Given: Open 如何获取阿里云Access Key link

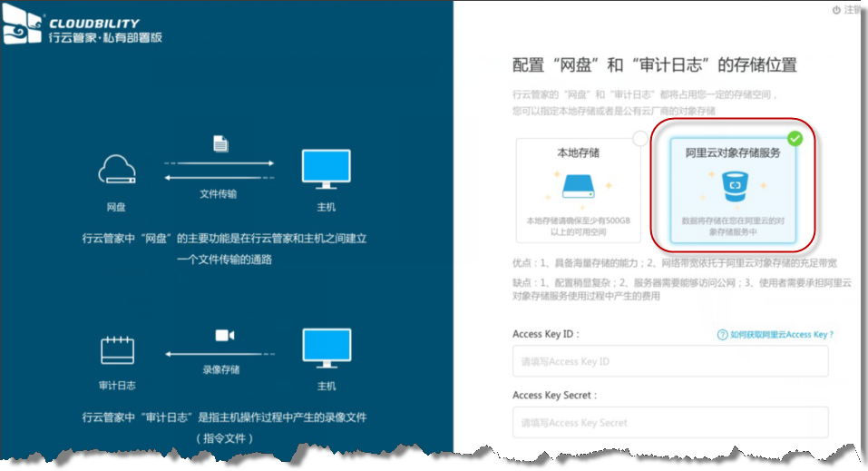Looking at the screenshot, I should 782,335.
